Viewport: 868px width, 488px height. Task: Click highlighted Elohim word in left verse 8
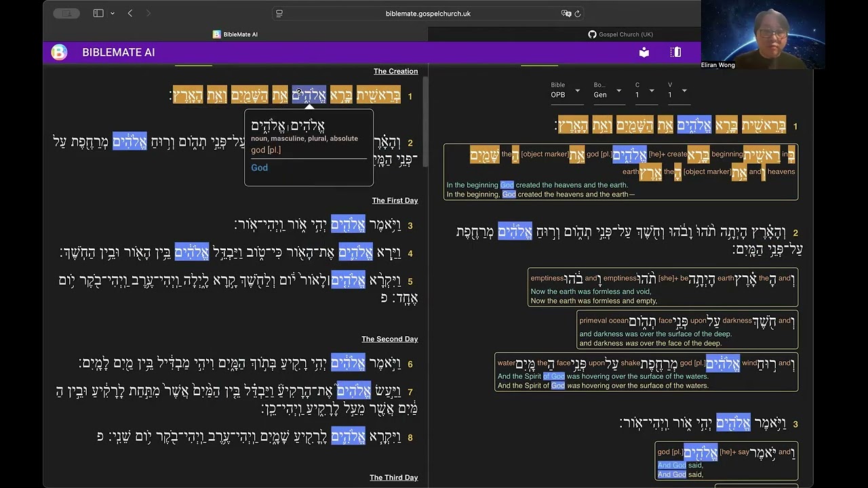pyautogui.click(x=348, y=436)
